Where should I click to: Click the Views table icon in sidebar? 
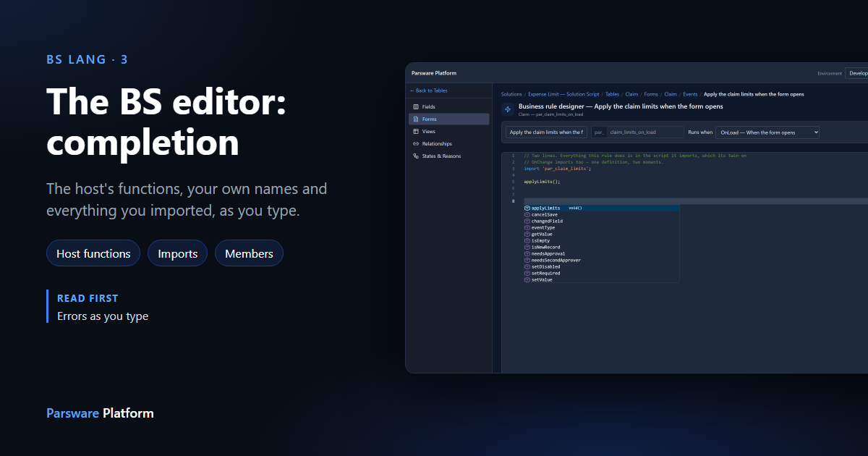pyautogui.click(x=415, y=132)
